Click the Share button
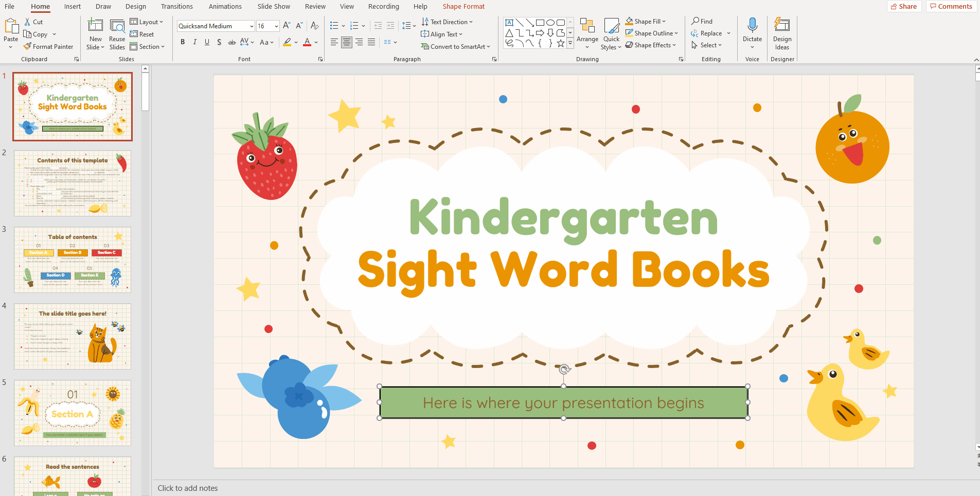This screenshot has height=496, width=980. (903, 7)
